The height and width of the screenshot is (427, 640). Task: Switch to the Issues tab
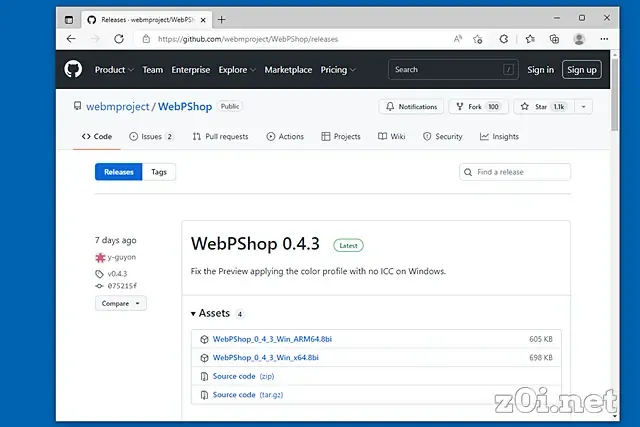151,136
